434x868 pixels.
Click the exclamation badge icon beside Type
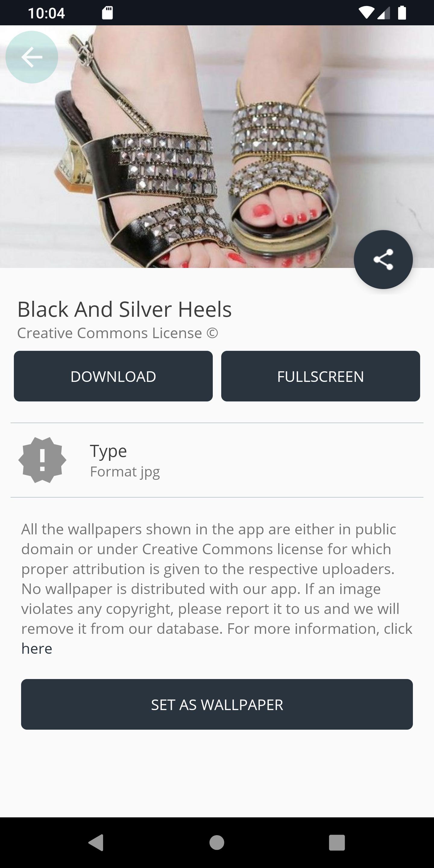pyautogui.click(x=42, y=460)
